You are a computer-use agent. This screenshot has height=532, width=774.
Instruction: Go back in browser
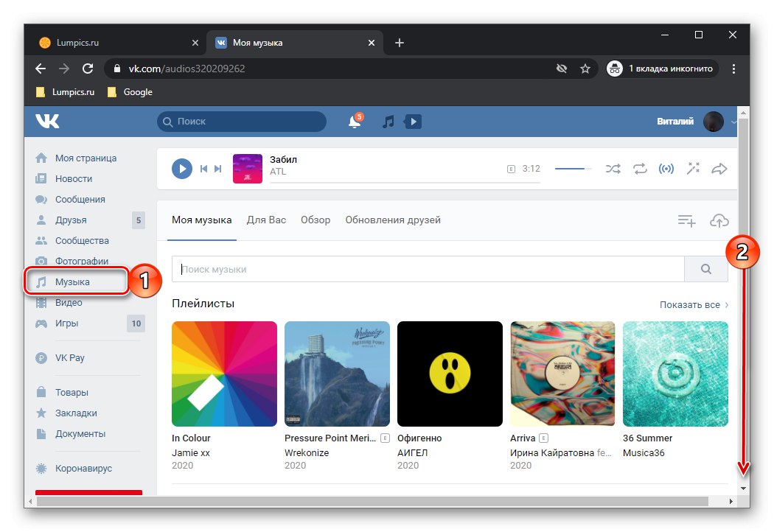point(41,69)
